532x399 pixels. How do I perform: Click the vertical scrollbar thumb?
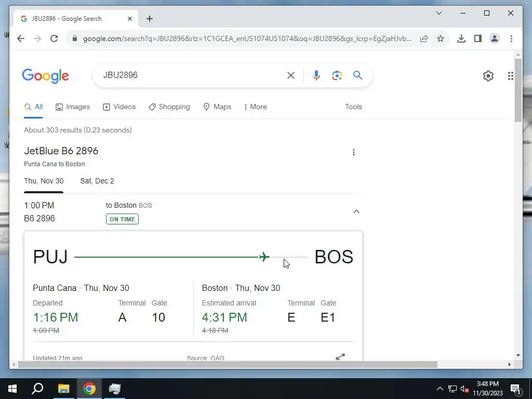[518, 90]
